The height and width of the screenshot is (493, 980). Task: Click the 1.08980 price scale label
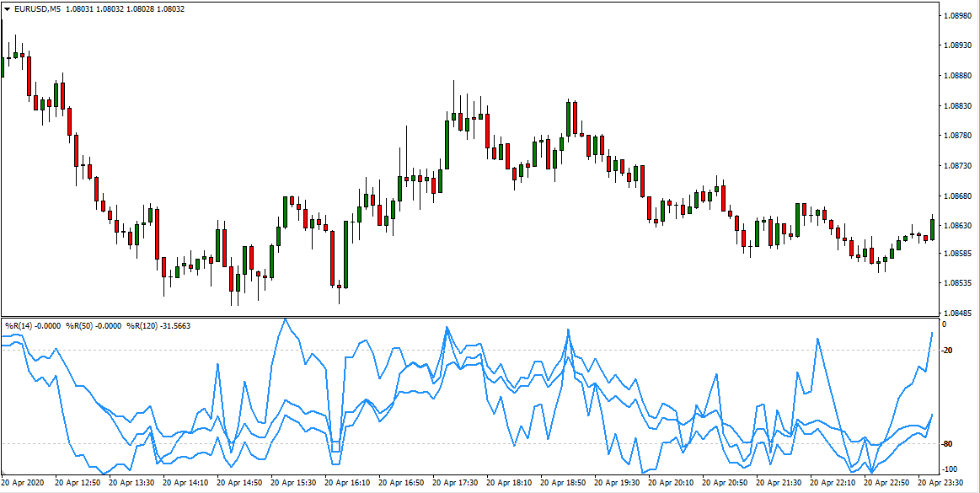(959, 15)
